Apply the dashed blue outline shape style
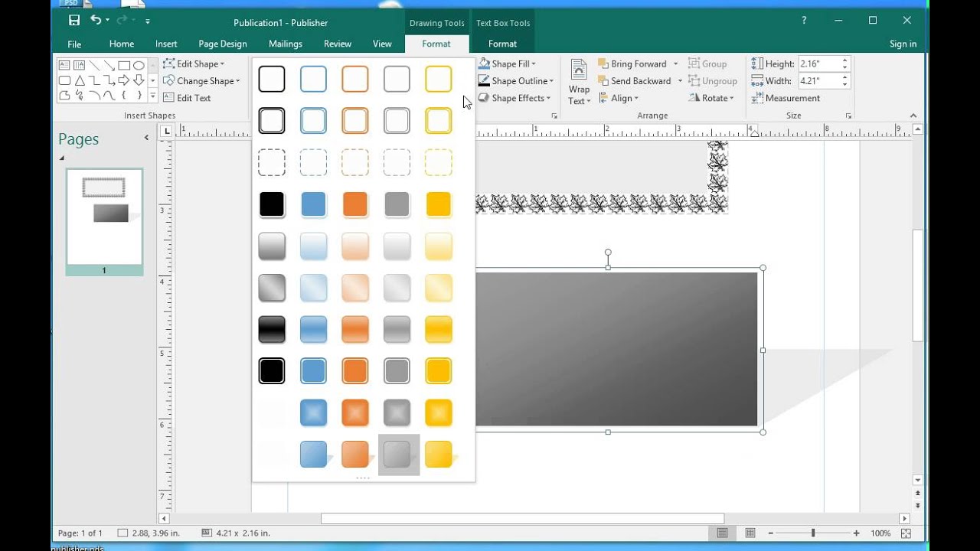Screen dimensions: 980x551 (313, 162)
